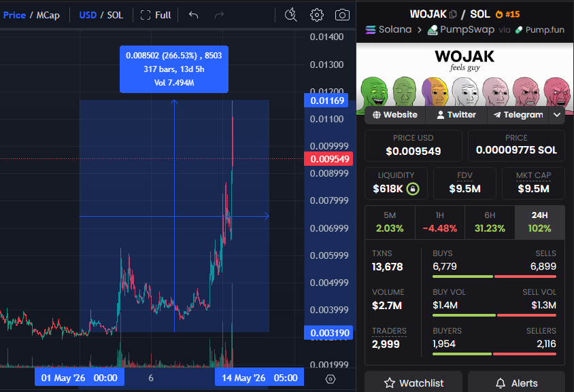Click the buys versus sells bar

click(x=494, y=277)
